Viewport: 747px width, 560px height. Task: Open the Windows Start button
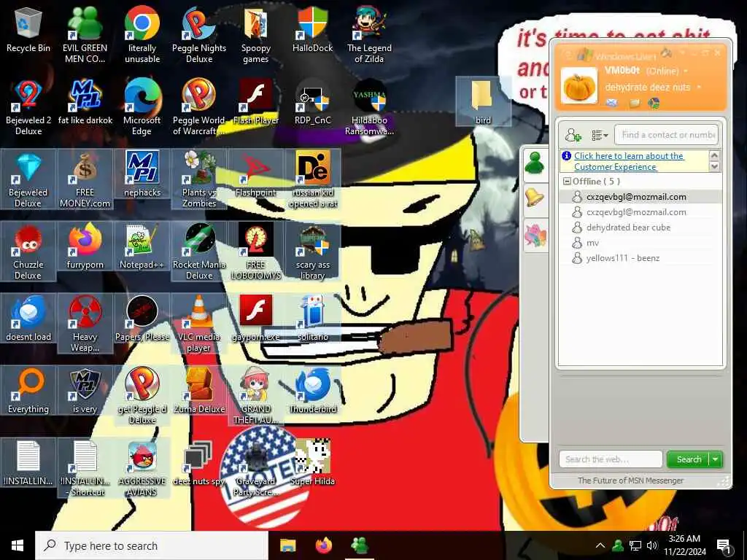[x=18, y=545]
